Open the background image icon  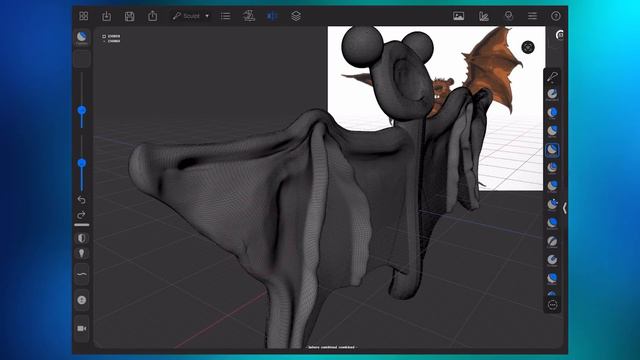coord(458,16)
